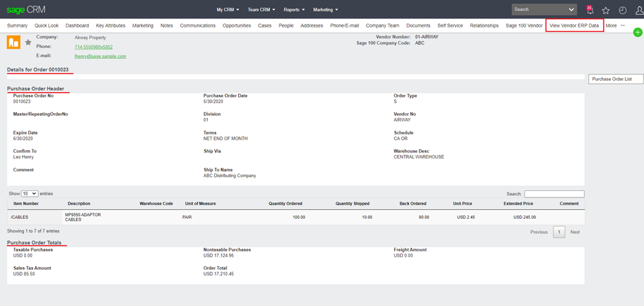Screen dimensions: 644x306
Task: Go to the Communications tab
Action: pos(198,25)
